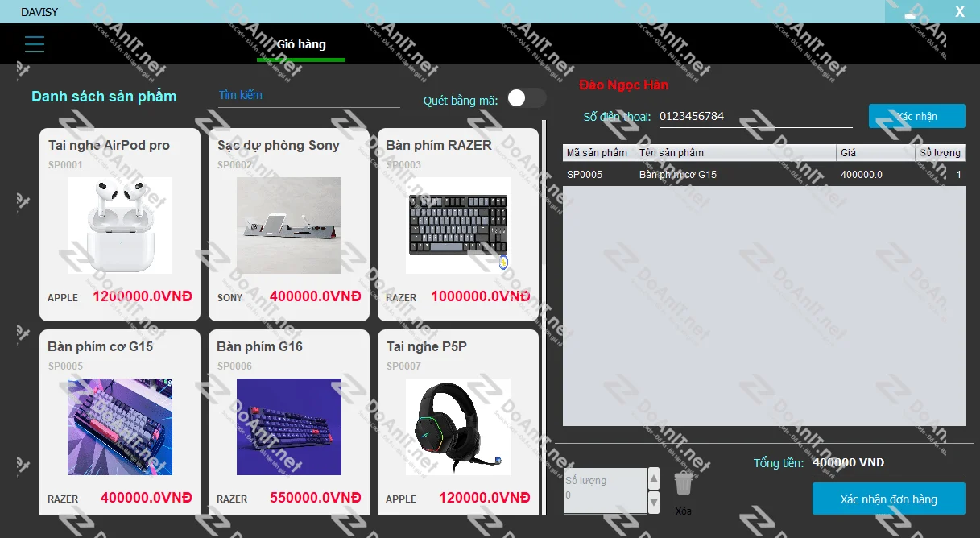Select the Bàn phím G16 image
980x538 pixels.
pos(288,427)
